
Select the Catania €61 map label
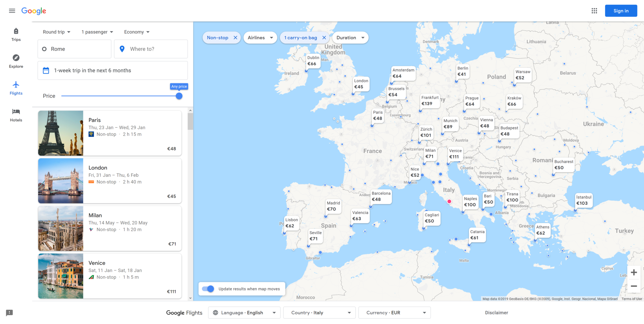[x=477, y=235]
